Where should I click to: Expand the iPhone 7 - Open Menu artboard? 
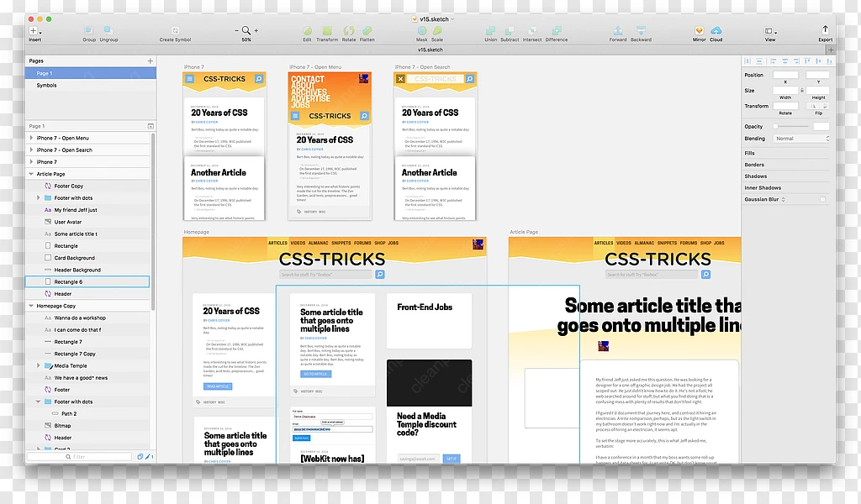31,139
